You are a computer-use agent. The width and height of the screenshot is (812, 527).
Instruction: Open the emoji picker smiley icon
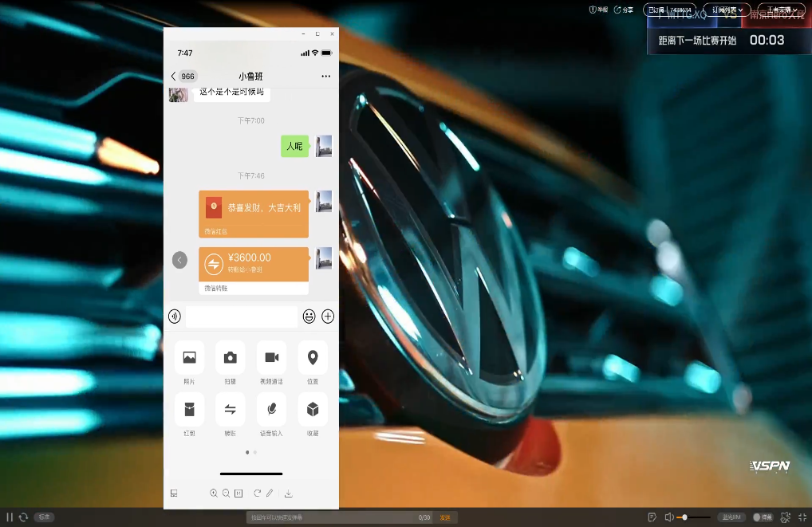(309, 317)
